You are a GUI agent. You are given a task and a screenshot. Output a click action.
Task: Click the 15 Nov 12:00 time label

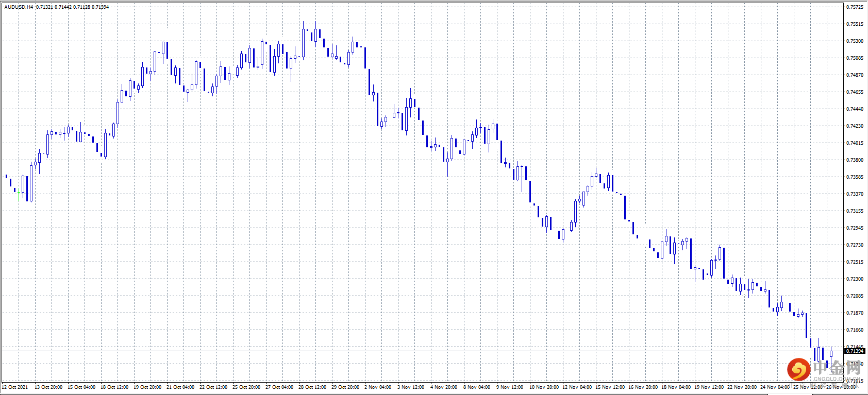click(610, 387)
